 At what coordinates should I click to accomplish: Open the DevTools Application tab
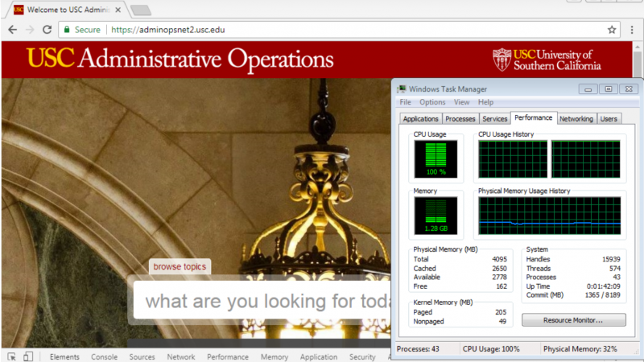coord(319,356)
